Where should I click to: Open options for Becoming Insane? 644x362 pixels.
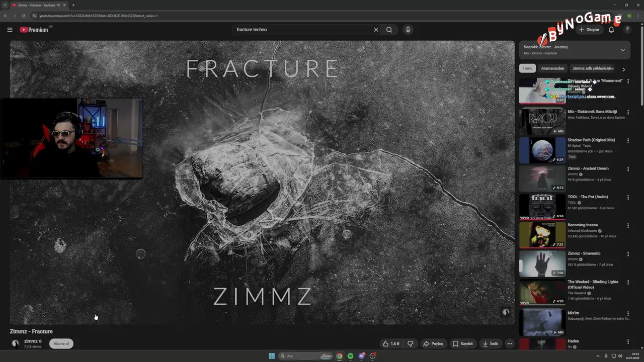coord(628,226)
